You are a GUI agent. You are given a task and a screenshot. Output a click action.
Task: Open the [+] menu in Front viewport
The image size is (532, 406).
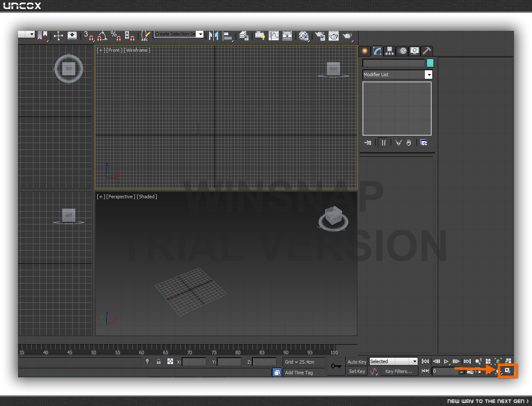coord(101,50)
